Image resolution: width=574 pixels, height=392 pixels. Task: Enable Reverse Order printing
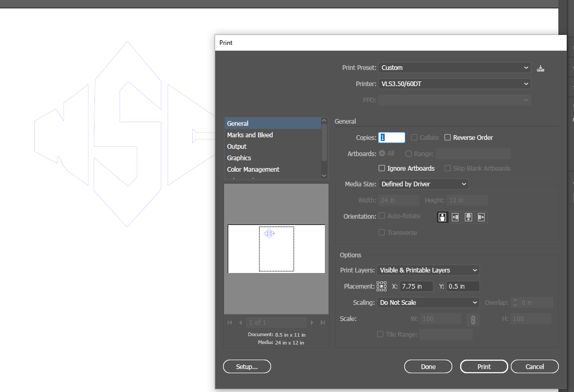(x=448, y=137)
